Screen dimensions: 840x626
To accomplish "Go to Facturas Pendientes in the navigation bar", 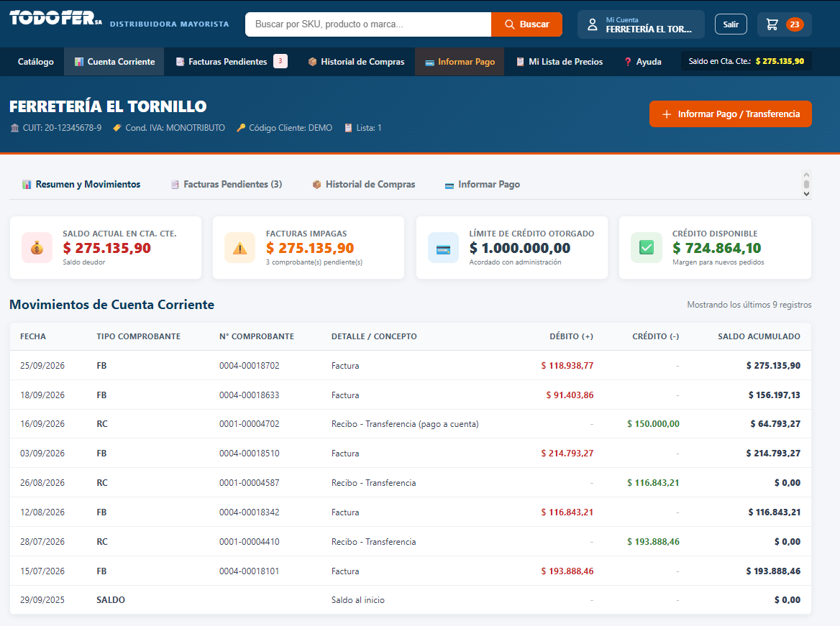I will click(232, 62).
